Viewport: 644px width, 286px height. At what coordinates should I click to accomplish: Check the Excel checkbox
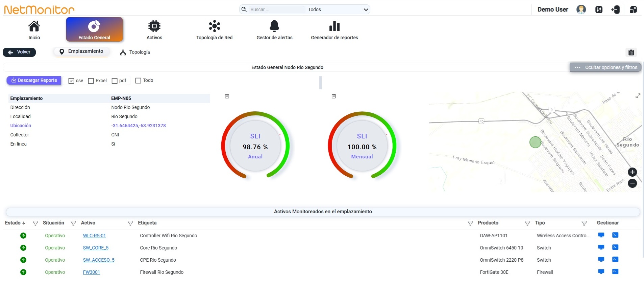(91, 81)
